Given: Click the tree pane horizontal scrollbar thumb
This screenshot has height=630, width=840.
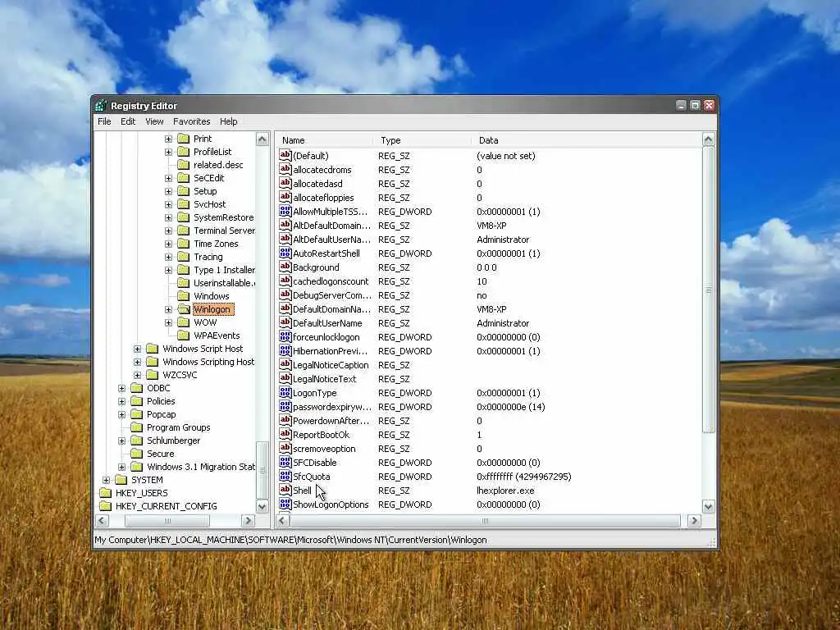Looking at the screenshot, I should (167, 521).
